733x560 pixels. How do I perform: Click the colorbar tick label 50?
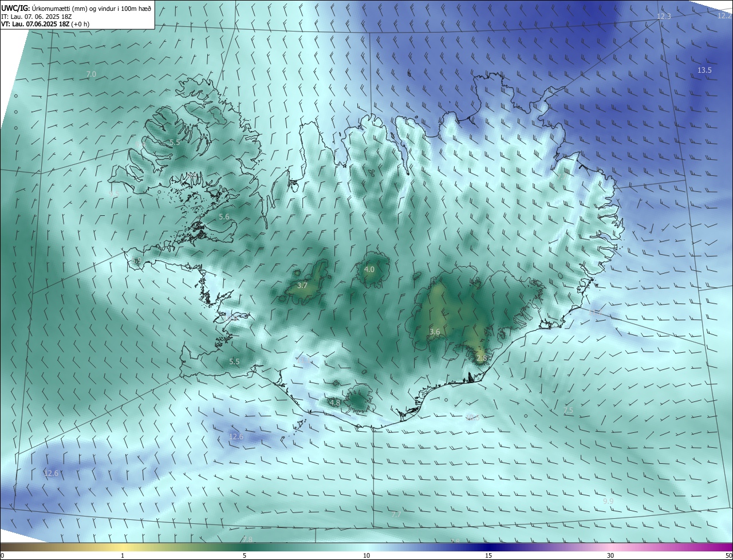[x=728, y=555]
